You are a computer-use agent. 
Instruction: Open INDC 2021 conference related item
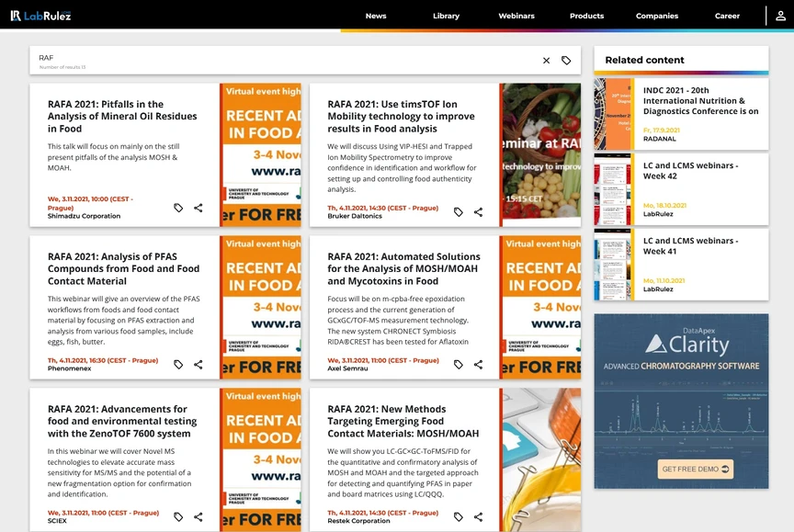pyautogui.click(x=701, y=101)
